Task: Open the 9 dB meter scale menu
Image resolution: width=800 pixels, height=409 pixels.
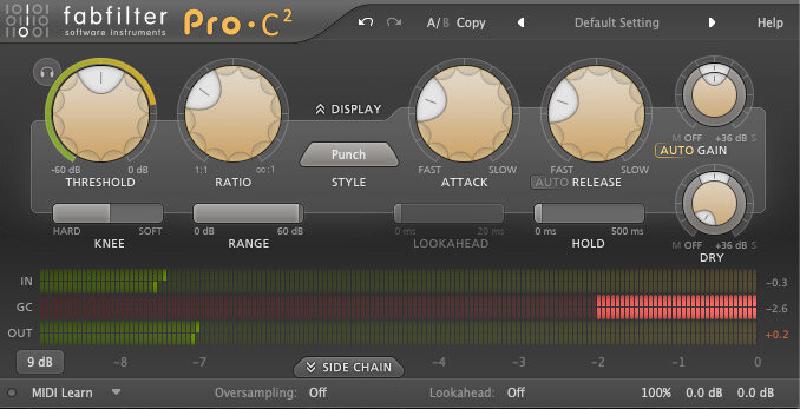Action: tap(39, 363)
